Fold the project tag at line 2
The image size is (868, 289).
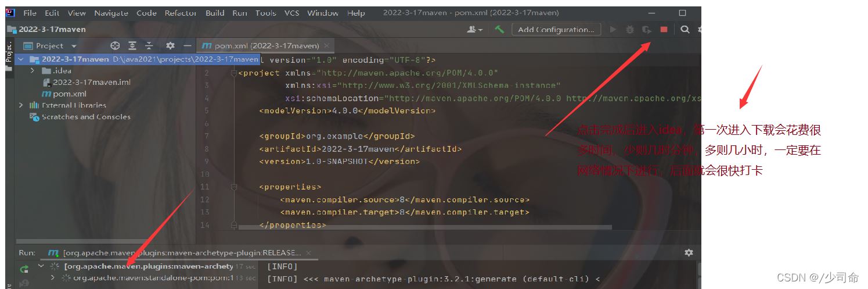pyautogui.click(x=233, y=73)
